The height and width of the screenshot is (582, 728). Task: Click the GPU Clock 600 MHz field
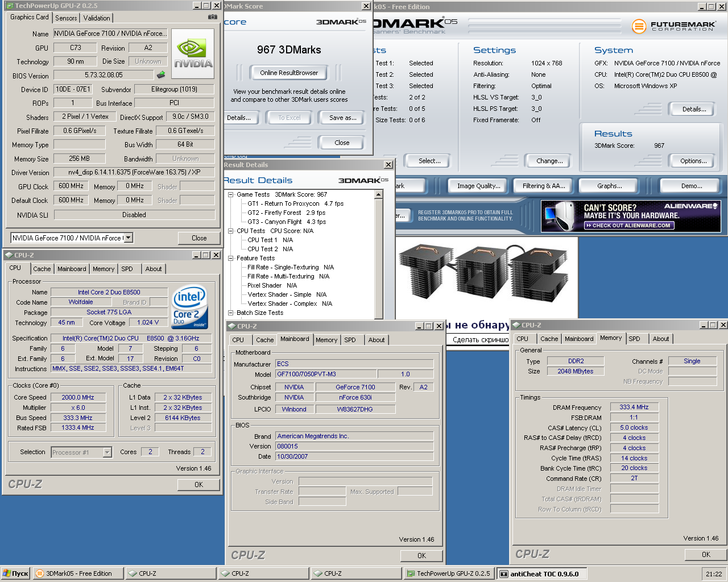[71, 186]
